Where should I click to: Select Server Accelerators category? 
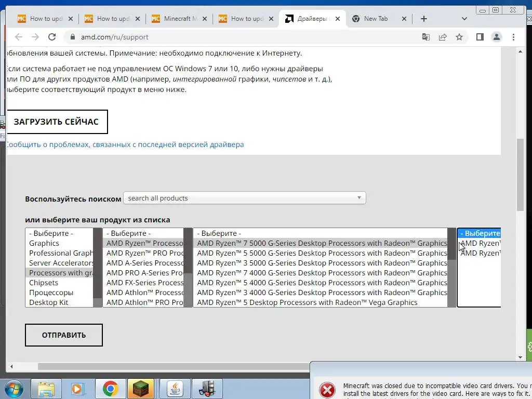pos(59,263)
